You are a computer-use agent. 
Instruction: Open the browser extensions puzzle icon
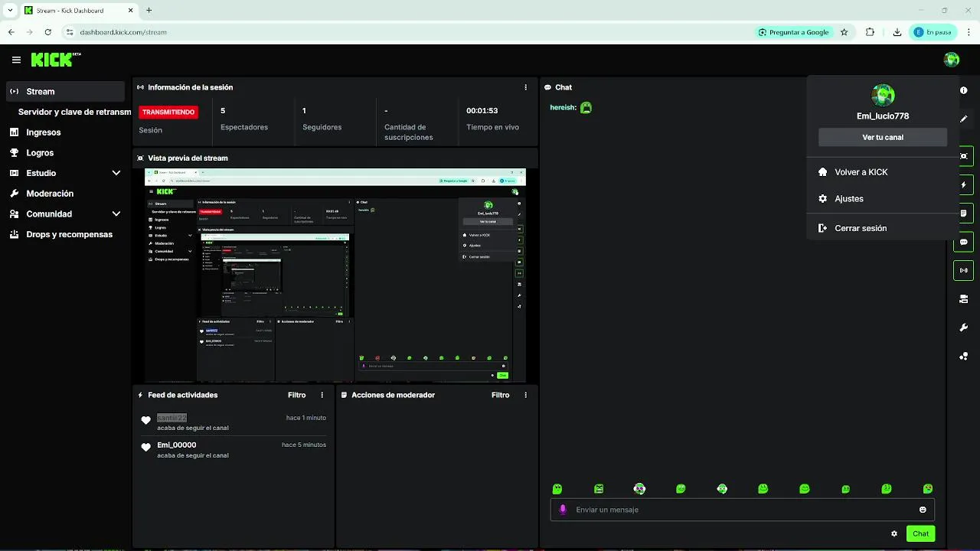(x=870, y=32)
